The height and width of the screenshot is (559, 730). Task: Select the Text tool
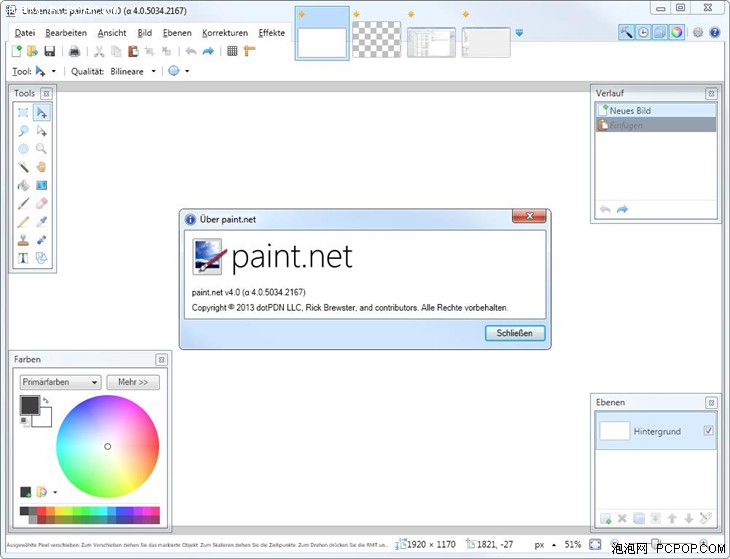pos(23,258)
